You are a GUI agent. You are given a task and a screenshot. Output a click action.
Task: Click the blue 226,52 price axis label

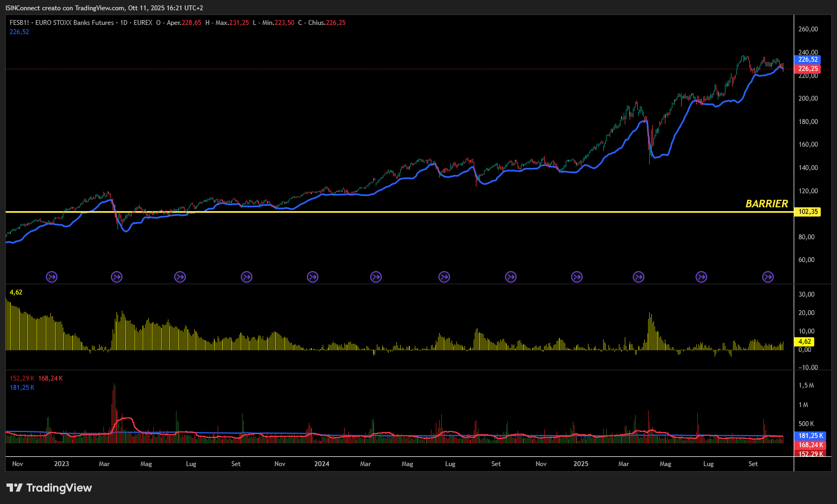click(x=808, y=60)
